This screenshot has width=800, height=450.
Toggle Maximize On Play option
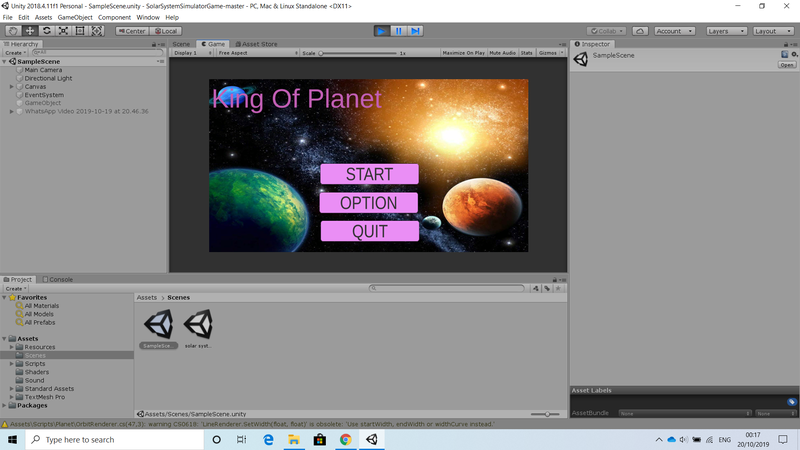(463, 52)
